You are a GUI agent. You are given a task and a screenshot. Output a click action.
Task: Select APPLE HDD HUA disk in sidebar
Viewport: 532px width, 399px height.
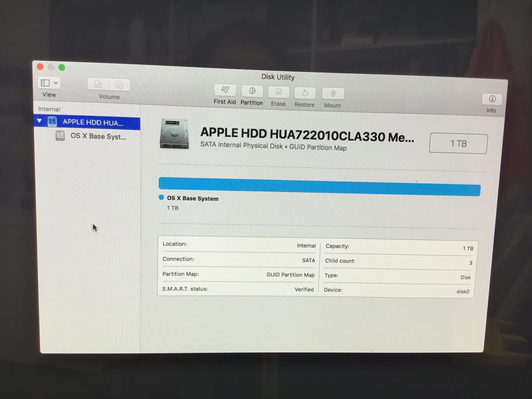pos(93,123)
